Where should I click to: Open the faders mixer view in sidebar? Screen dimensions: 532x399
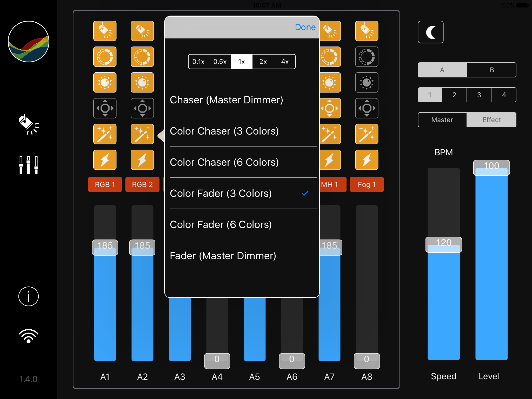pyautogui.click(x=29, y=165)
